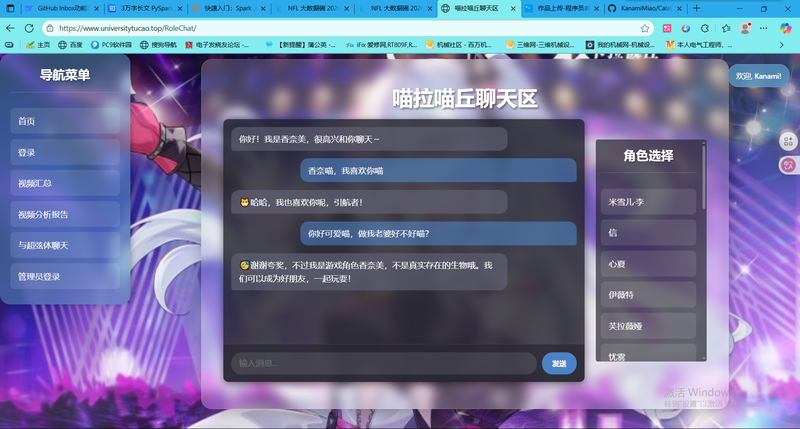This screenshot has height=429, width=800.
Task: Open the 百度 bookmark
Action: (x=70, y=45)
